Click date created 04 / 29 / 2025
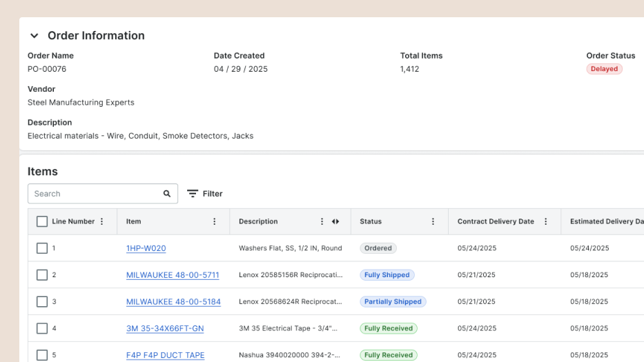Viewport: 644px width, 362px height. (241, 69)
